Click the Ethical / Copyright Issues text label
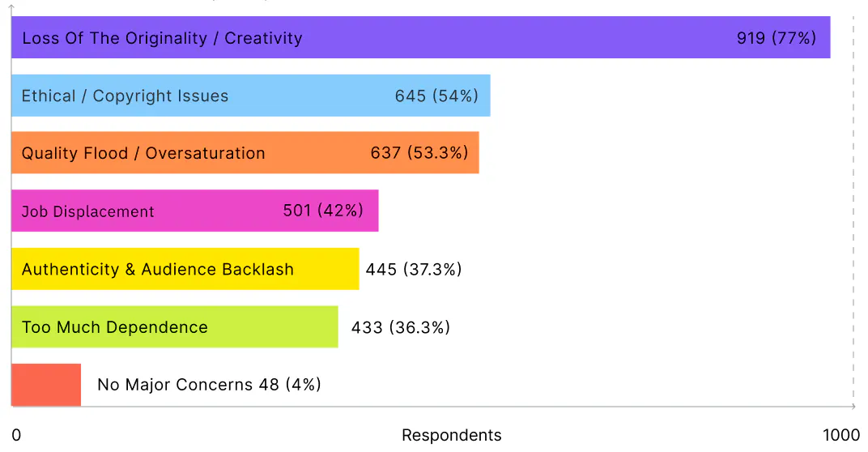The height and width of the screenshot is (452, 868). [x=126, y=96]
